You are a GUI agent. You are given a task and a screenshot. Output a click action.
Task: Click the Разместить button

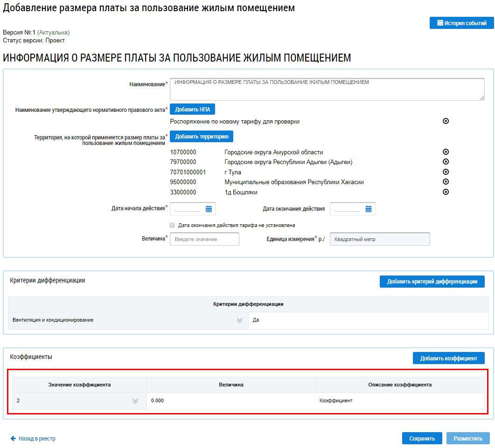point(468,438)
